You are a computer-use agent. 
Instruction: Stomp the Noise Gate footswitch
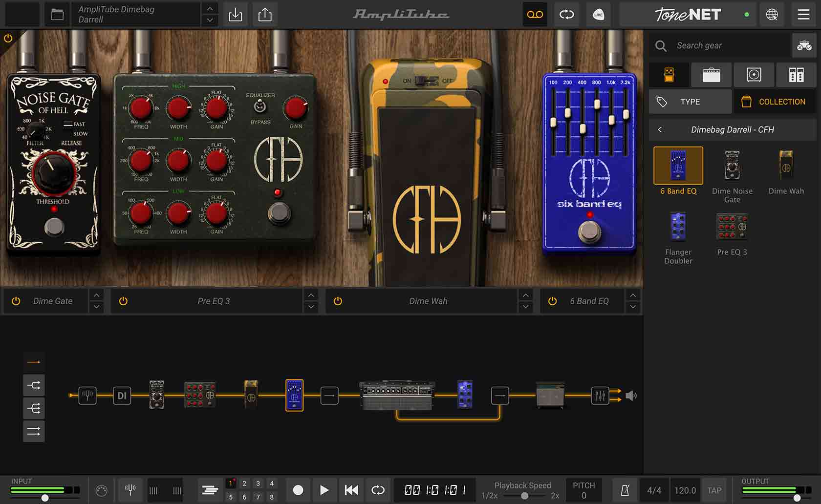pos(54,227)
